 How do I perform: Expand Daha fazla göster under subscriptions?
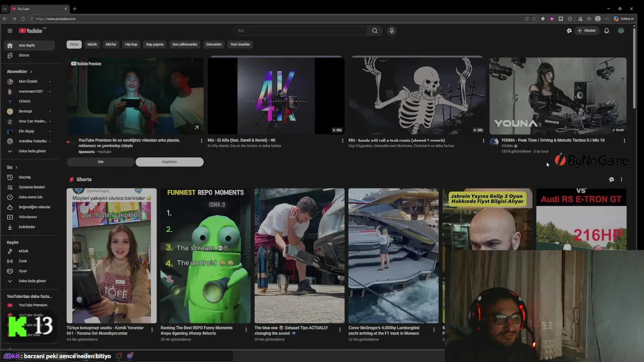click(30, 151)
